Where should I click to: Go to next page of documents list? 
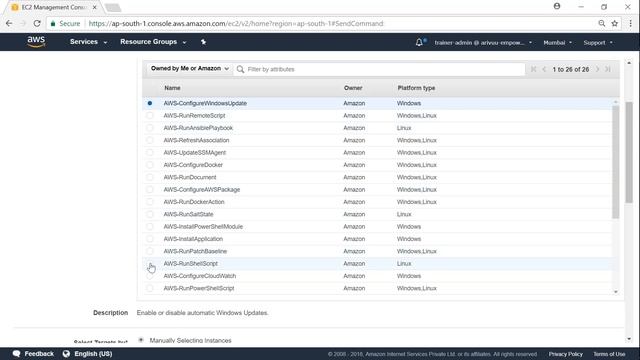598,69
